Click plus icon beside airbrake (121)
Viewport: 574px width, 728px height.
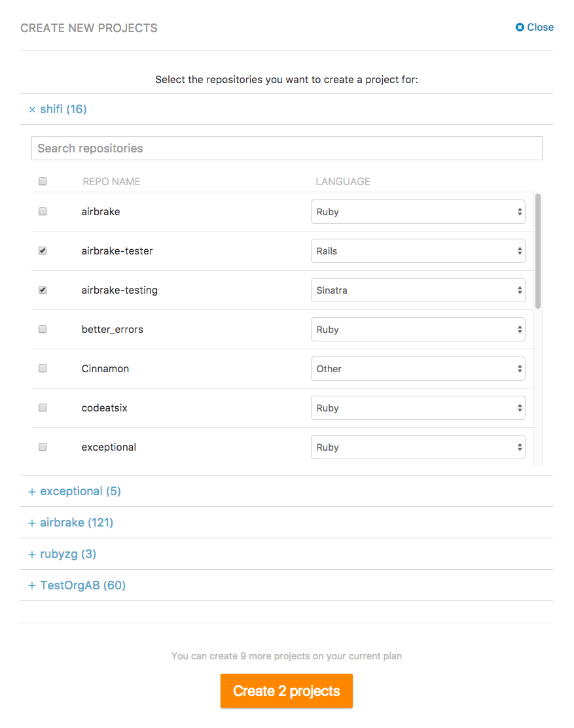tap(32, 523)
